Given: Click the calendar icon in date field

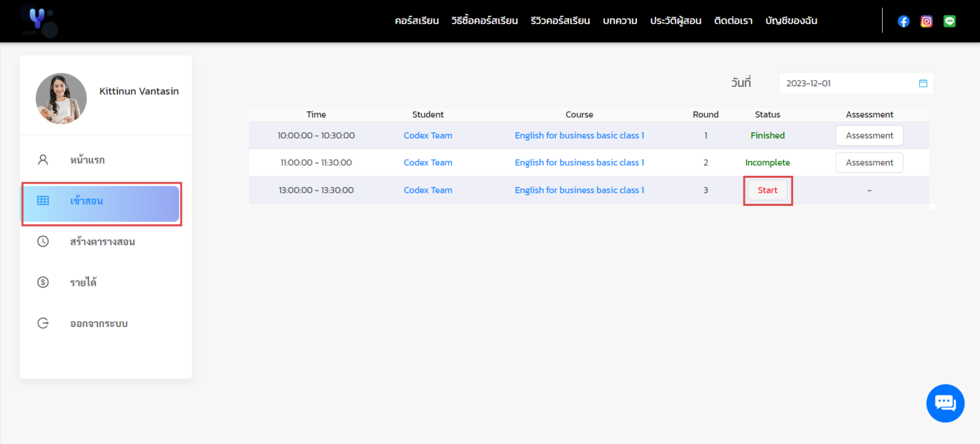Looking at the screenshot, I should coord(923,83).
